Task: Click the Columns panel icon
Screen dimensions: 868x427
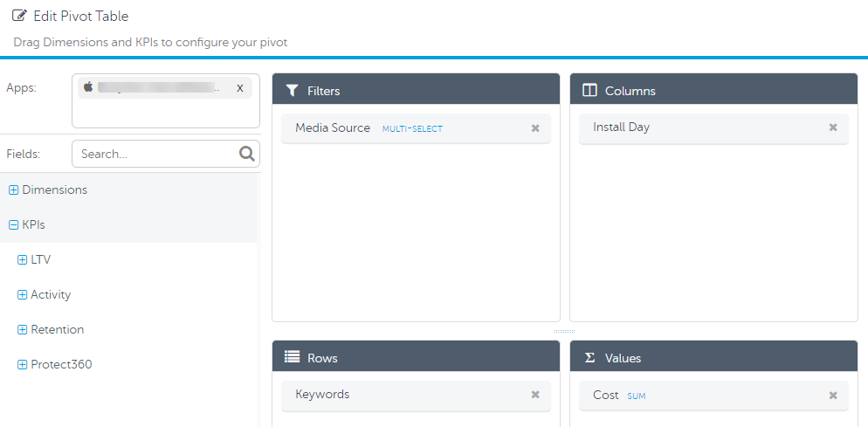Action: [589, 91]
